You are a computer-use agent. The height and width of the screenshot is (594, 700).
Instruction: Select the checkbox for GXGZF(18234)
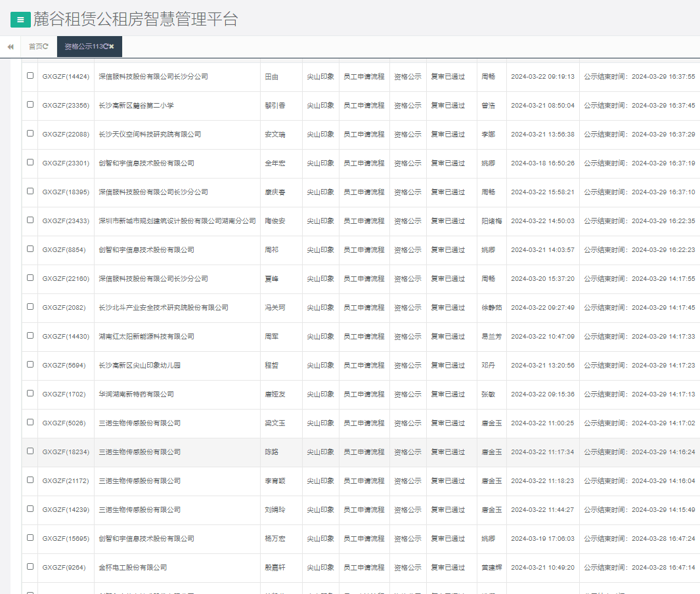[x=30, y=452]
